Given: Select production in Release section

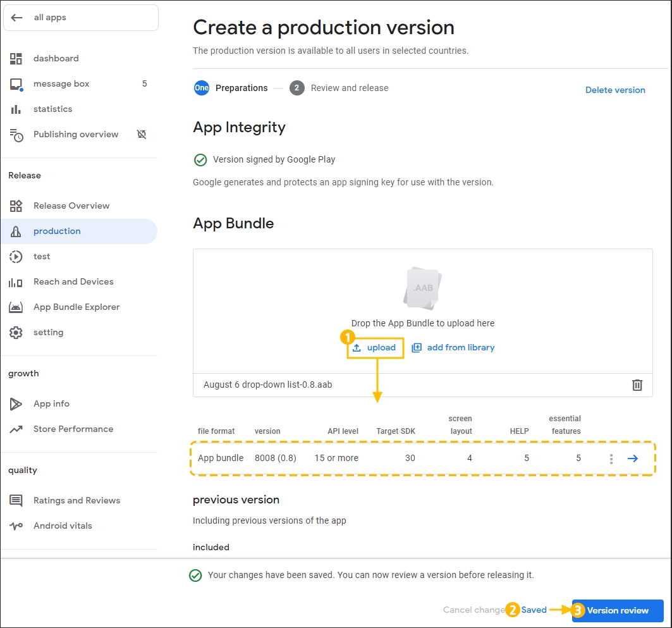Looking at the screenshot, I should [x=80, y=231].
